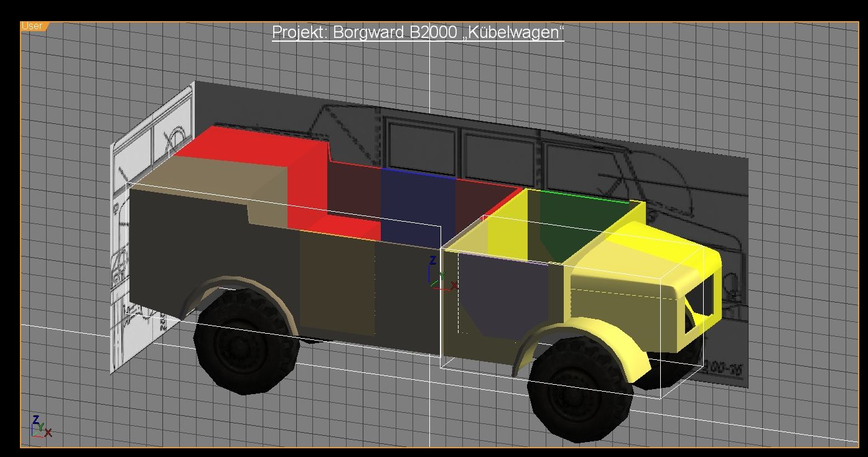868x457 pixels.
Task: Select the rear wheel of the truck
Action: [246, 342]
